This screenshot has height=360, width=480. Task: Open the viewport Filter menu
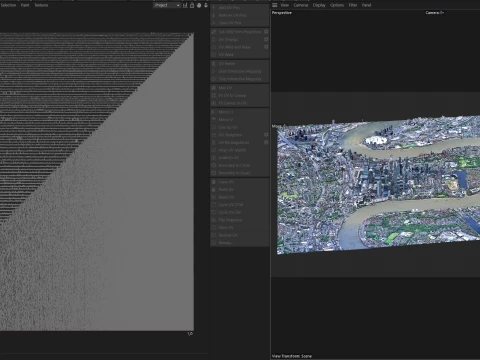coord(353,5)
